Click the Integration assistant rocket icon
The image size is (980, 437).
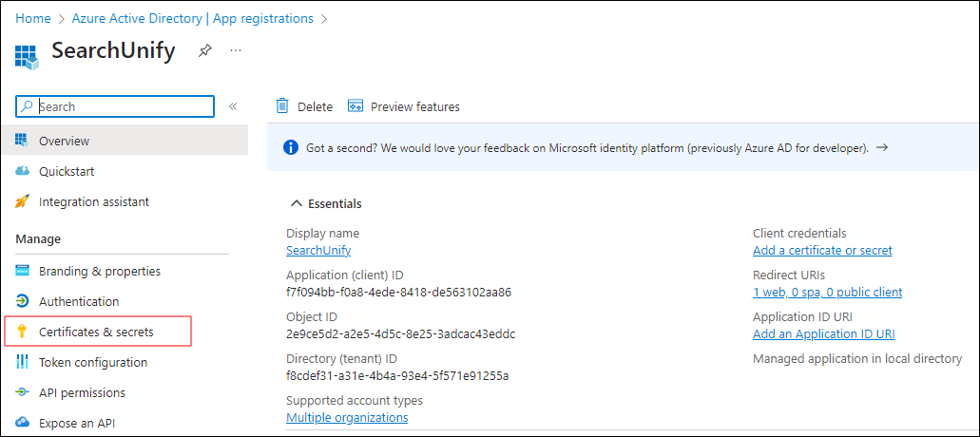[x=23, y=201]
